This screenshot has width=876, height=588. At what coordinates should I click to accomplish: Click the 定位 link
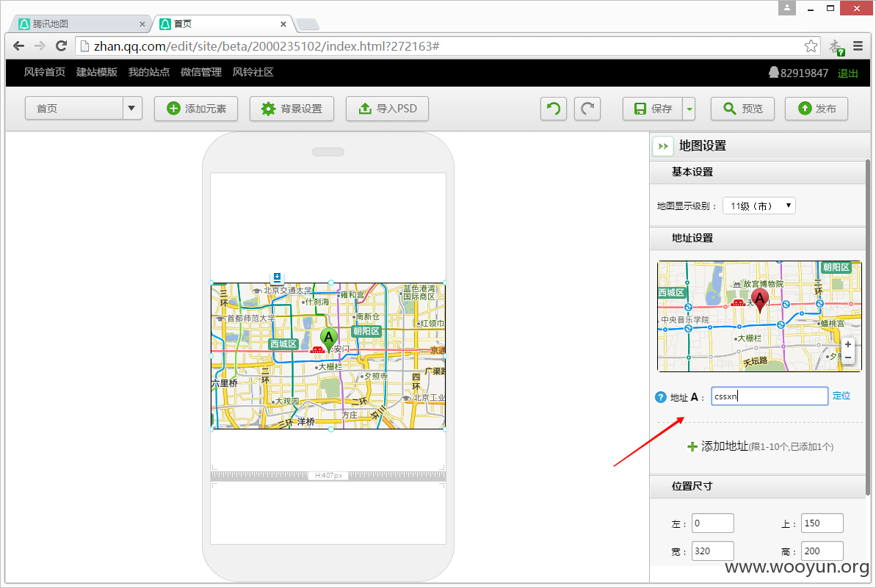pos(841,396)
